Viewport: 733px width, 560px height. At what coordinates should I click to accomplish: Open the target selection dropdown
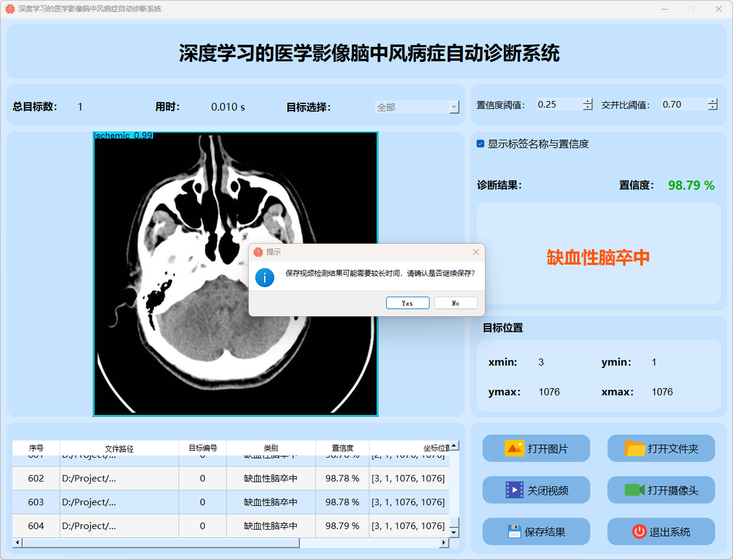[454, 107]
